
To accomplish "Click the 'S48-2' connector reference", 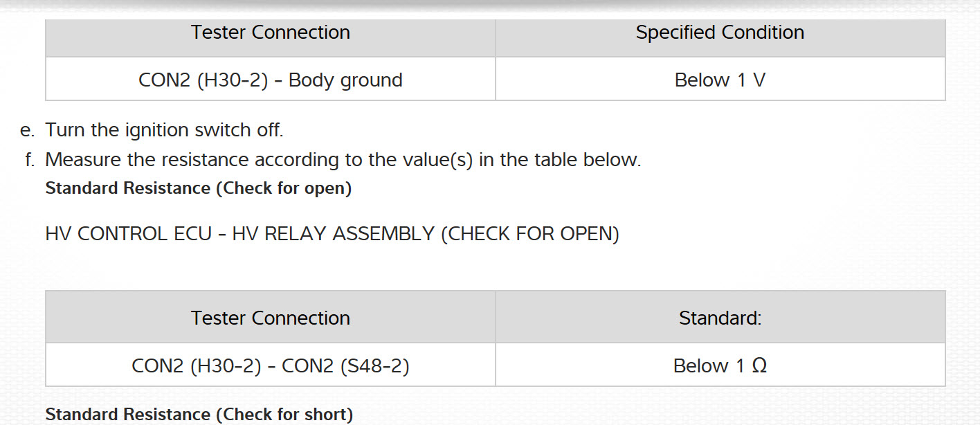I will pos(374,365).
